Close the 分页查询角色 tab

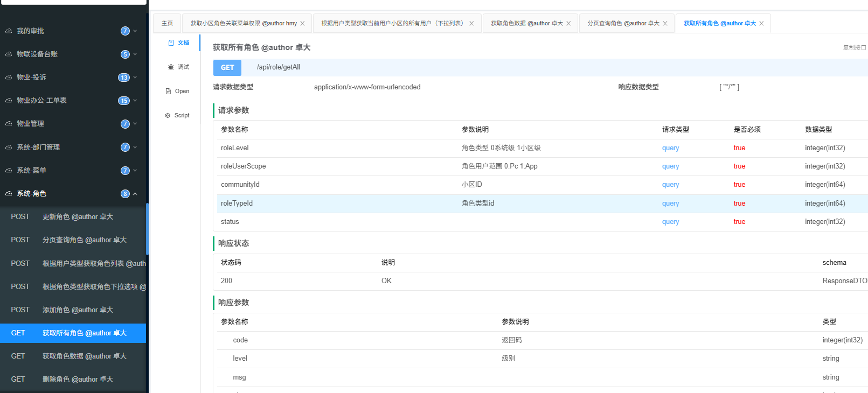tap(665, 24)
